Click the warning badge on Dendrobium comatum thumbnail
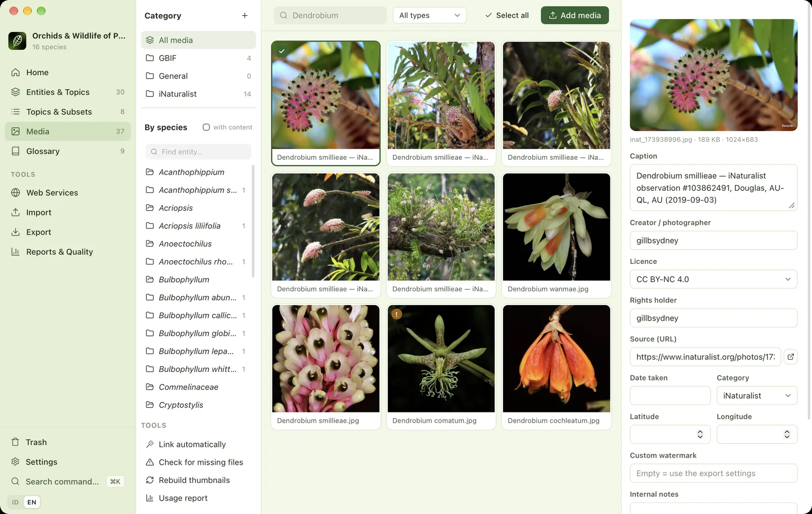This screenshot has height=514, width=812. 396,314
